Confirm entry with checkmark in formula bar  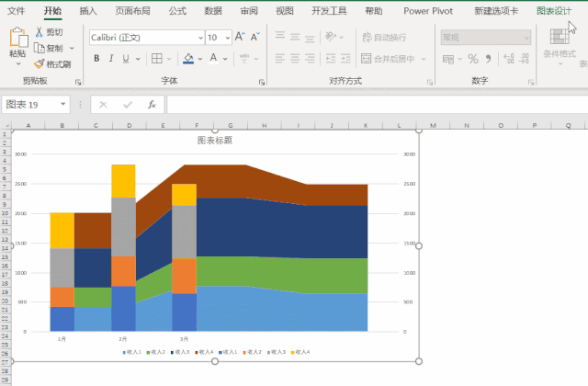[x=128, y=105]
